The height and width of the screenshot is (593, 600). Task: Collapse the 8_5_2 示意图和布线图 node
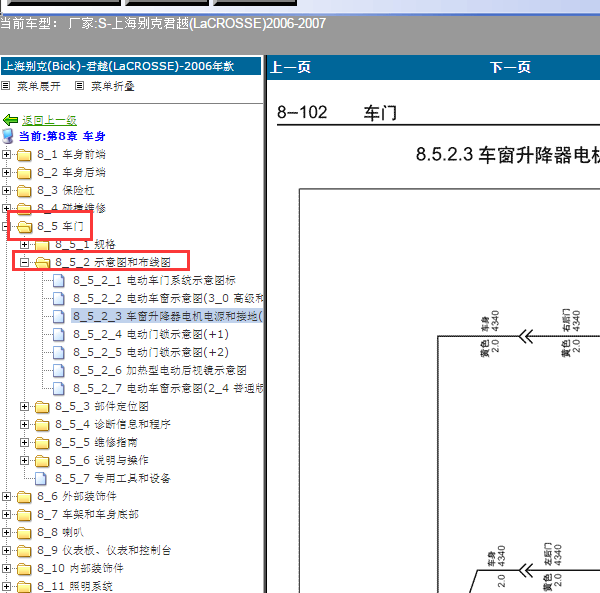tap(24, 262)
